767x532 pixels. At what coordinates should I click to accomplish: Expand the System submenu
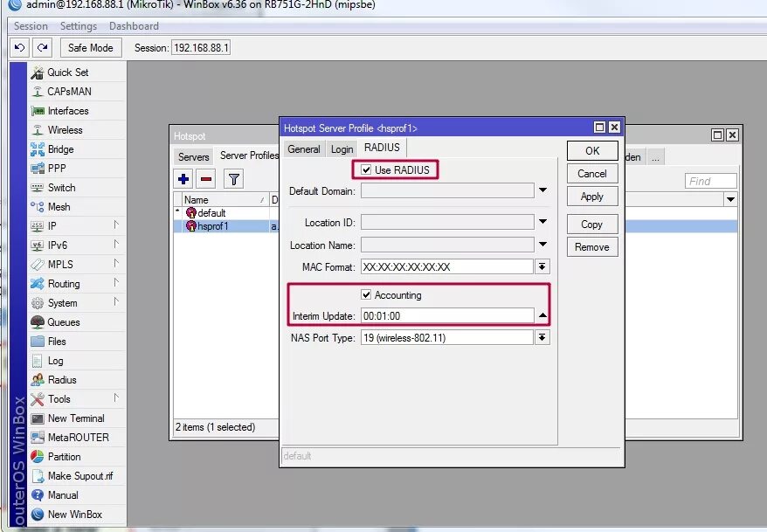point(116,301)
